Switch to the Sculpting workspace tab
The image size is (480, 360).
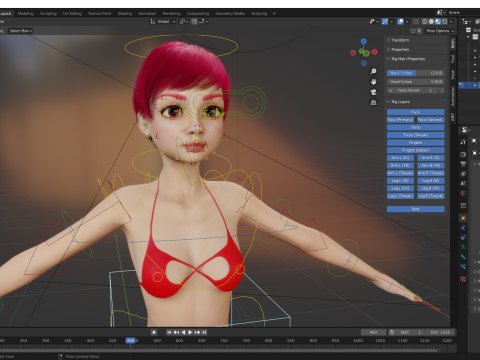click(48, 14)
